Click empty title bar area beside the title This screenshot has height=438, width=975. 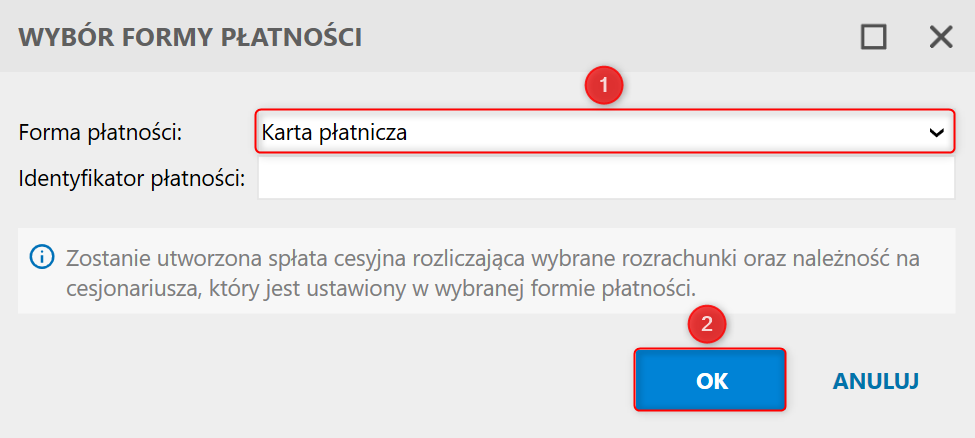[600, 38]
